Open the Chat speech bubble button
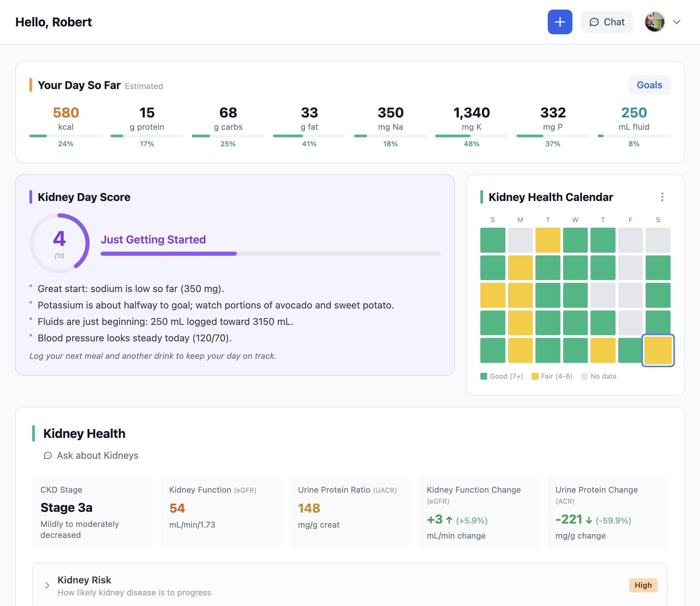700x606 pixels. point(607,22)
